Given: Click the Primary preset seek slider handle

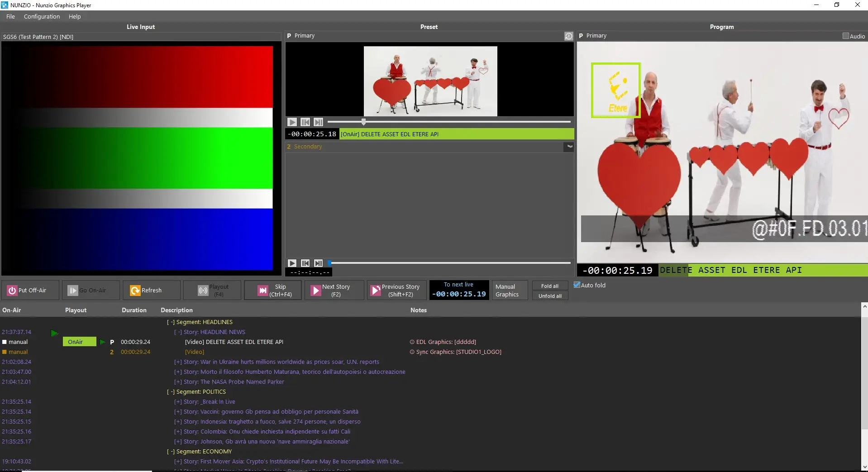Looking at the screenshot, I should [363, 122].
